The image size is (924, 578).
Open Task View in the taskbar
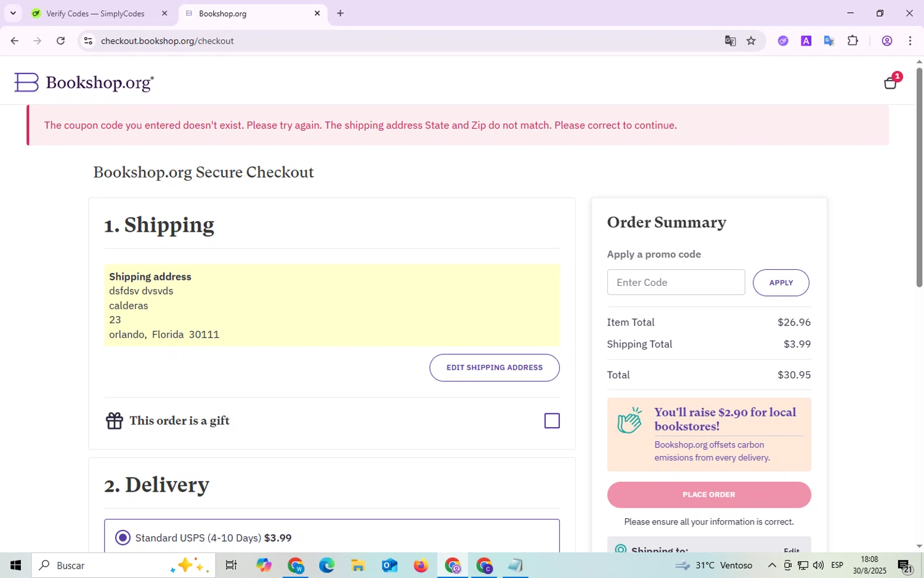point(231,565)
